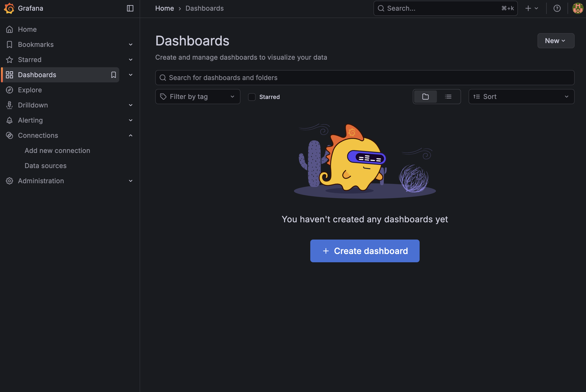The height and width of the screenshot is (392, 586).
Task: Open the New button menu
Action: coord(555,41)
